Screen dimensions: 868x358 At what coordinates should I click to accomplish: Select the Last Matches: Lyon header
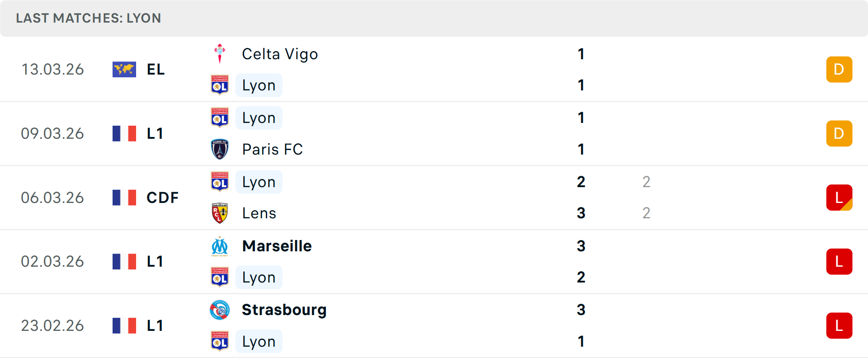click(x=89, y=18)
